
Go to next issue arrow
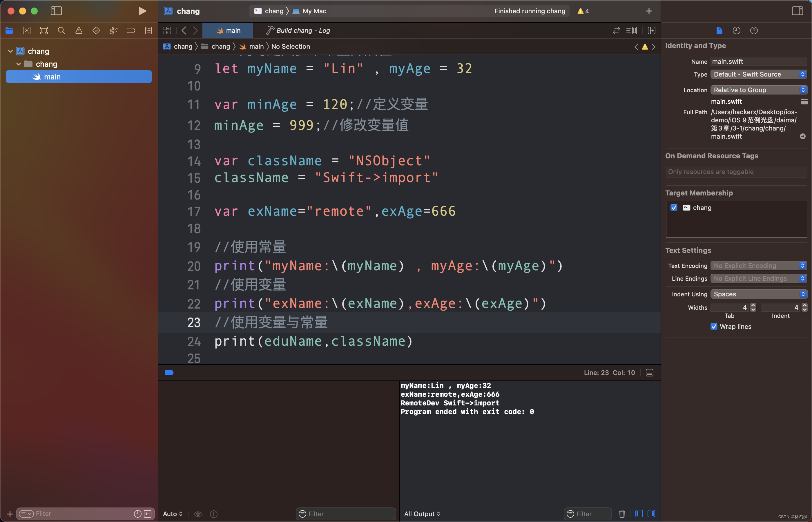(653, 47)
